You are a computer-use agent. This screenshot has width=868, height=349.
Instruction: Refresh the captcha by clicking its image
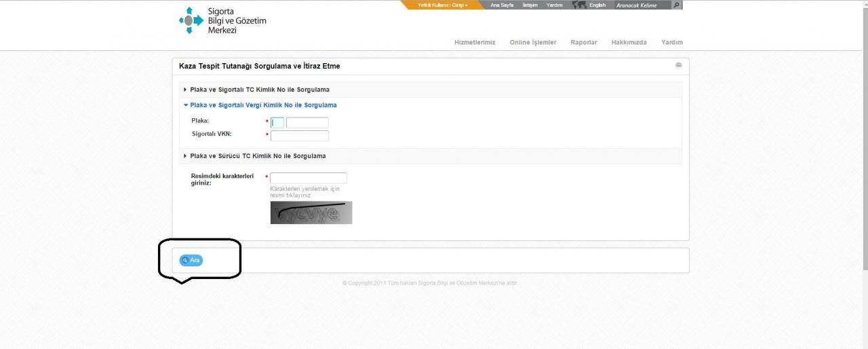point(311,213)
